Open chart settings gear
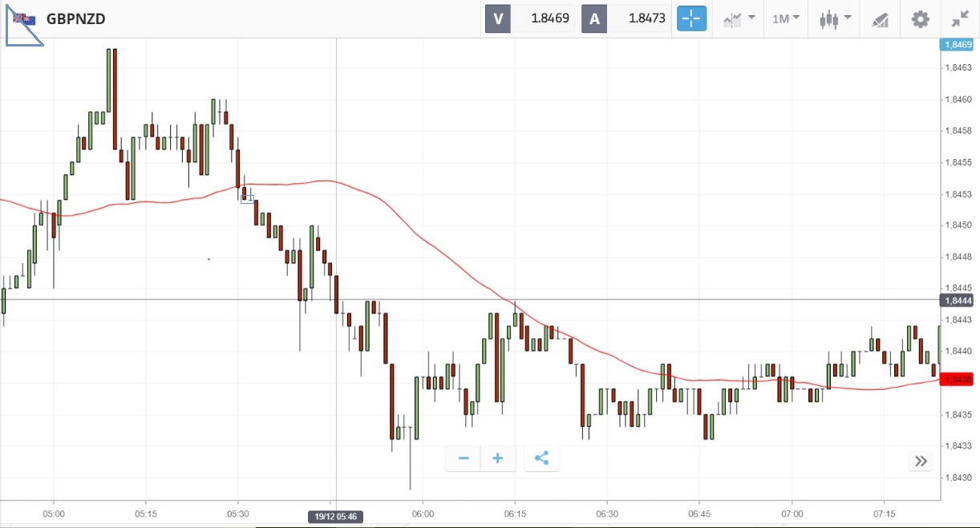Viewport: 980px width, 528px height. pos(920,18)
